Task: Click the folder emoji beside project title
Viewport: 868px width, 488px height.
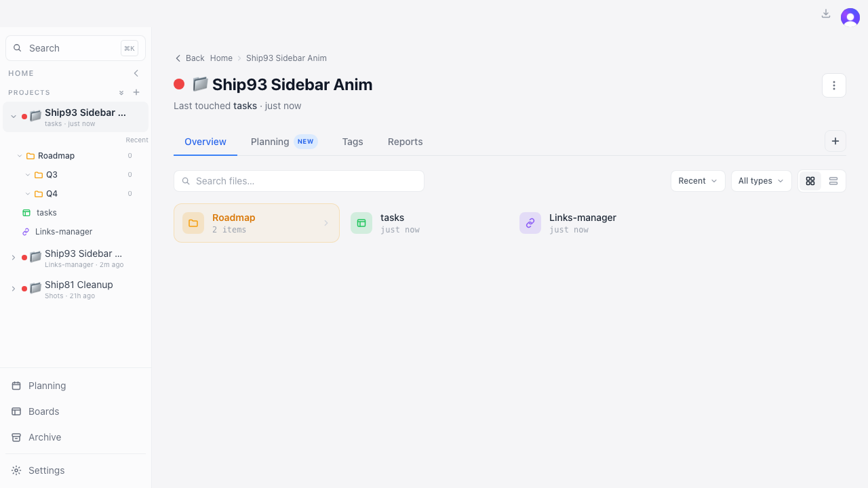Action: 200,84
